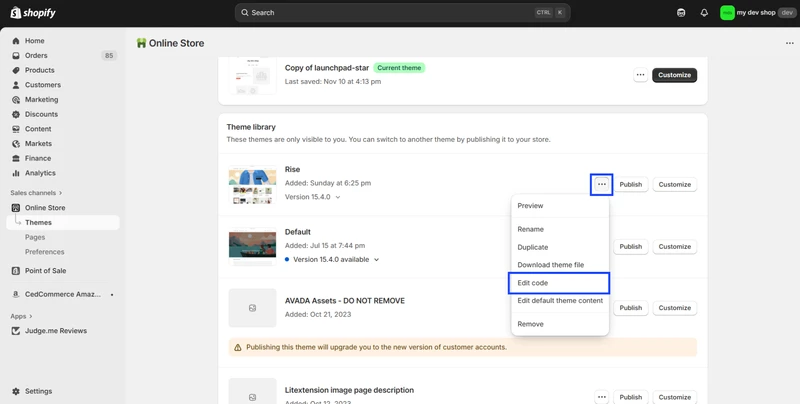Open Online Store sales channel
This screenshot has width=800, height=404.
point(45,208)
